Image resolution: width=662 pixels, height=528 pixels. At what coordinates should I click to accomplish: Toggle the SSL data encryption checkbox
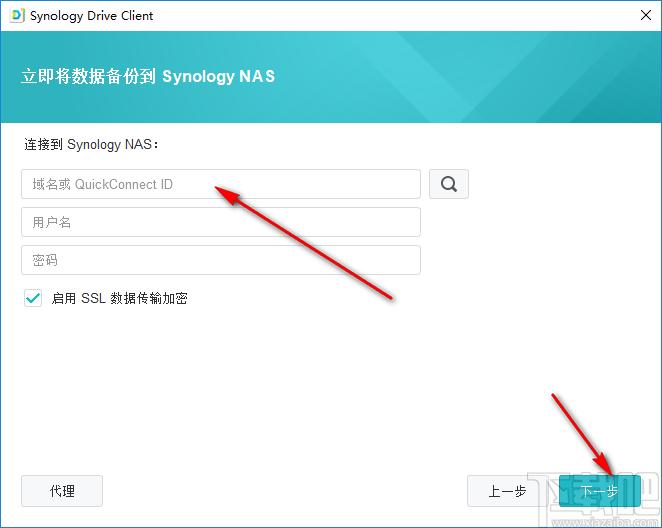click(x=33, y=298)
